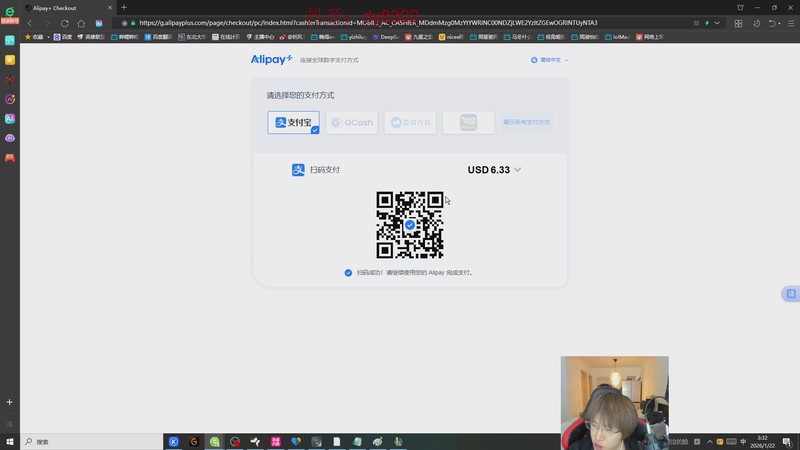800x450 pixels.
Task: Reload the current page
Action: [64, 23]
